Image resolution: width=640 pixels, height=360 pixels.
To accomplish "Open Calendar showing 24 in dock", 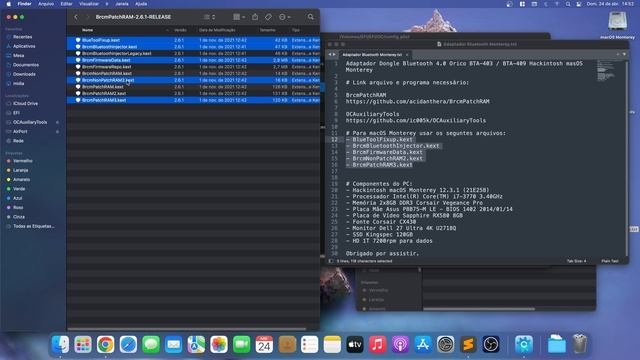I will click(264, 344).
